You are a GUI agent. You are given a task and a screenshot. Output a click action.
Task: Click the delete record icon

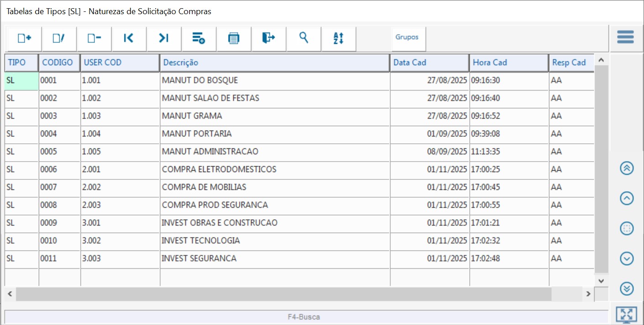[x=94, y=38]
